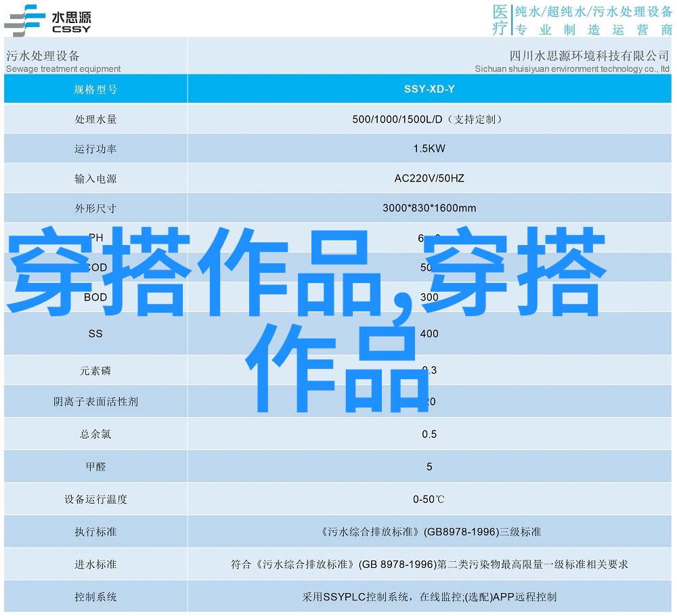Click the 医疗 label in header
This screenshot has width=677, height=616.
pos(499,20)
